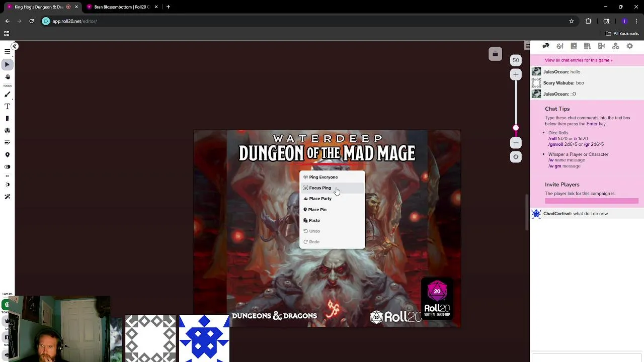Image resolution: width=644 pixels, height=362 pixels.
Task: Select the green Token layer button
Action: (6, 304)
